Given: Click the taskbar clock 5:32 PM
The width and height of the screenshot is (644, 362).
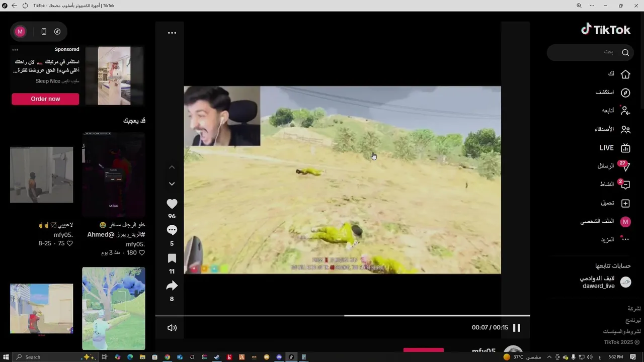Looking at the screenshot, I should 616,357.
